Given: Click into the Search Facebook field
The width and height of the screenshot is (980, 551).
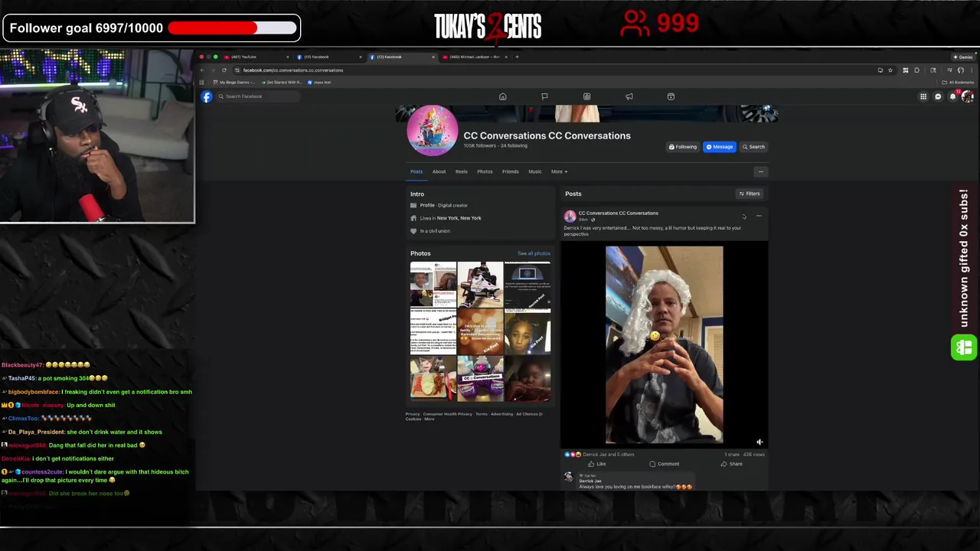Looking at the screenshot, I should click(x=256, y=96).
